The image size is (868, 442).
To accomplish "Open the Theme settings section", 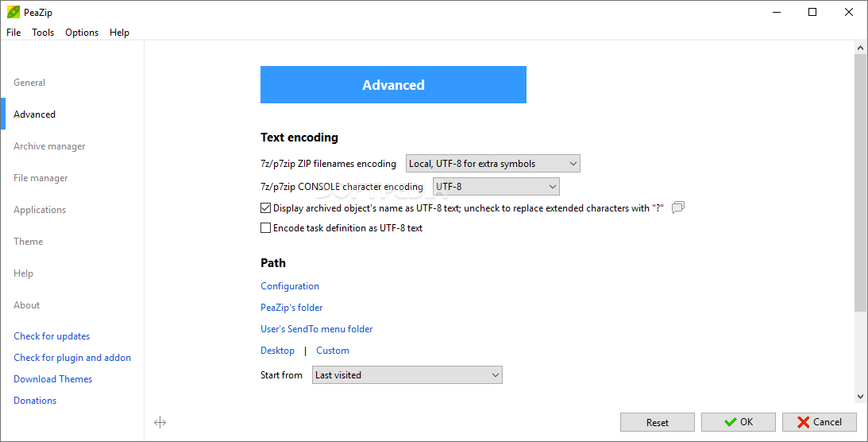I will (29, 242).
